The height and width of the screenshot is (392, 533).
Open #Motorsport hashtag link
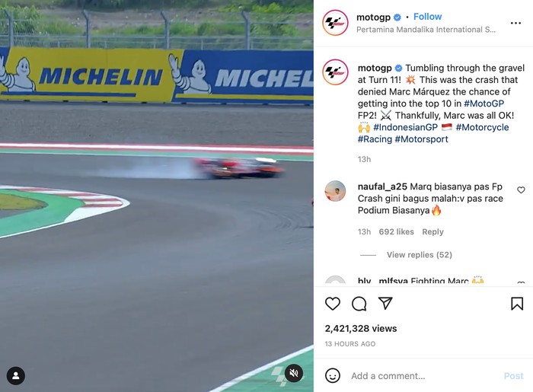[x=421, y=139]
